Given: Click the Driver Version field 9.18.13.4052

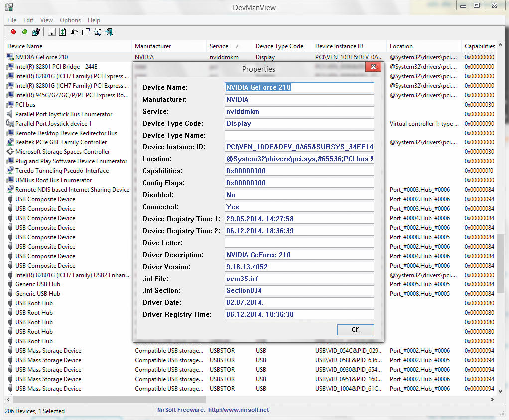Looking at the screenshot, I should point(299,267).
